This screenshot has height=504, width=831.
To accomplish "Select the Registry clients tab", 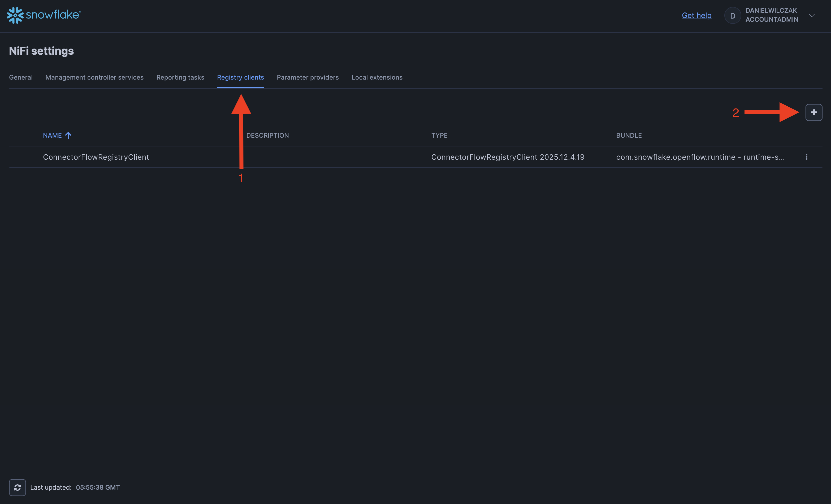I will coord(240,77).
